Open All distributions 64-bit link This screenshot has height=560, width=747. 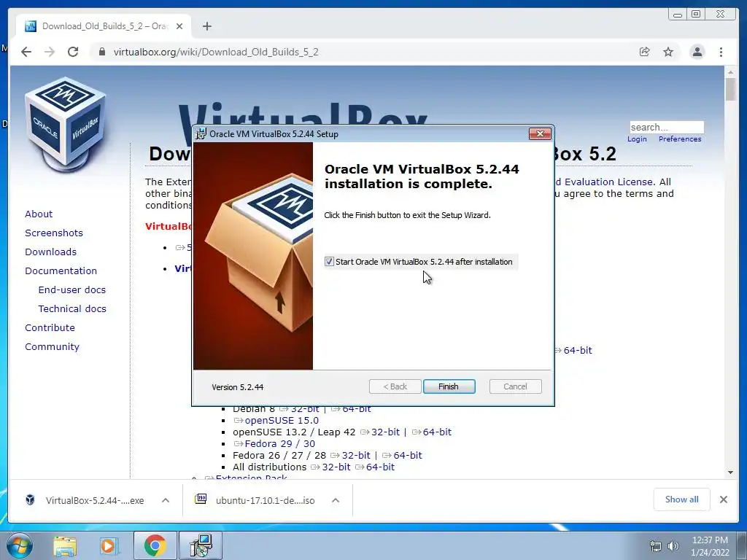380,467
